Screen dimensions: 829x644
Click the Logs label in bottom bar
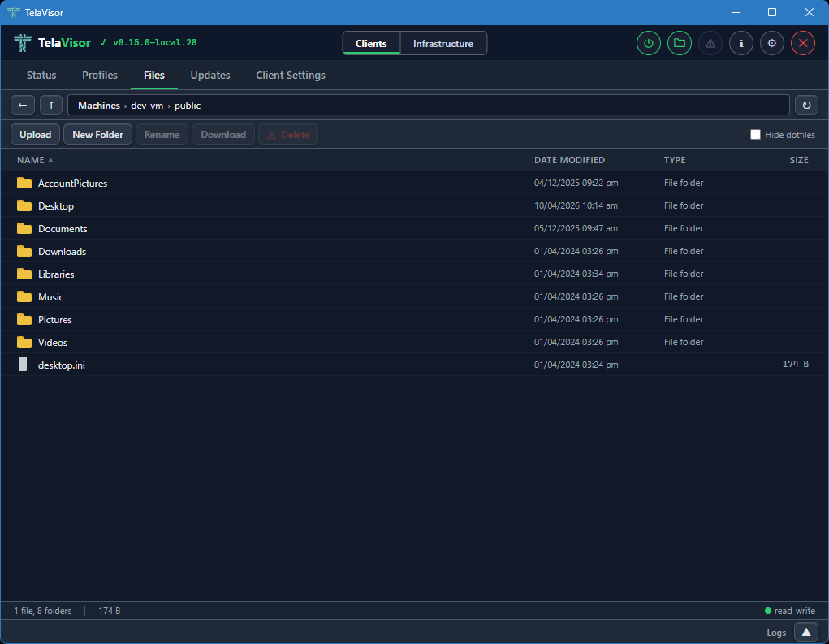(x=776, y=633)
